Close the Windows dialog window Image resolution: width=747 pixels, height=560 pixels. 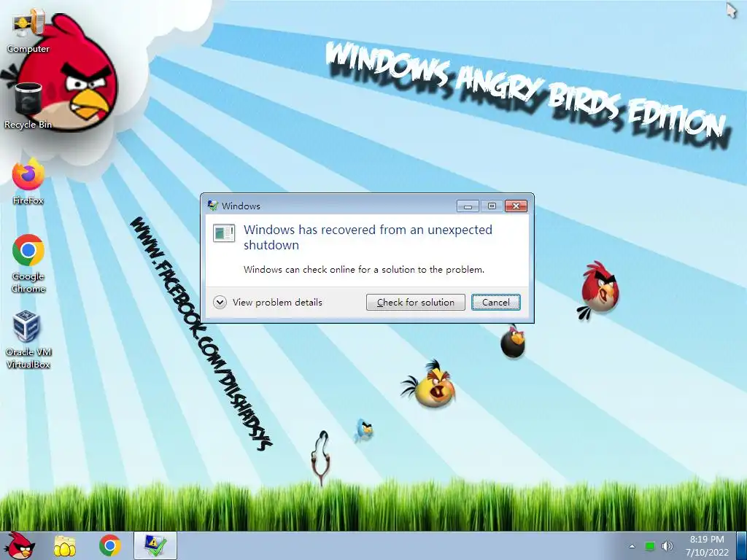click(516, 206)
